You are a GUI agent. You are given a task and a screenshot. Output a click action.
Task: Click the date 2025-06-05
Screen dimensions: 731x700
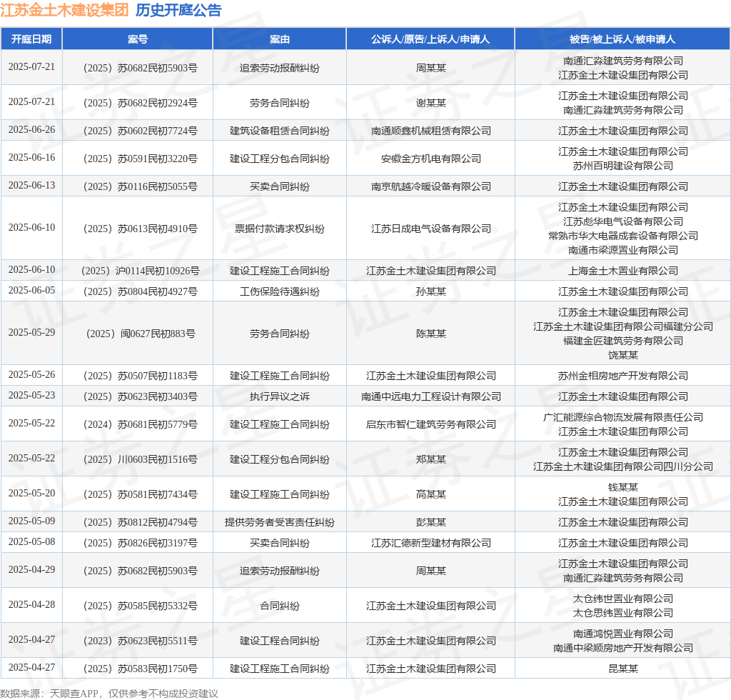31,291
